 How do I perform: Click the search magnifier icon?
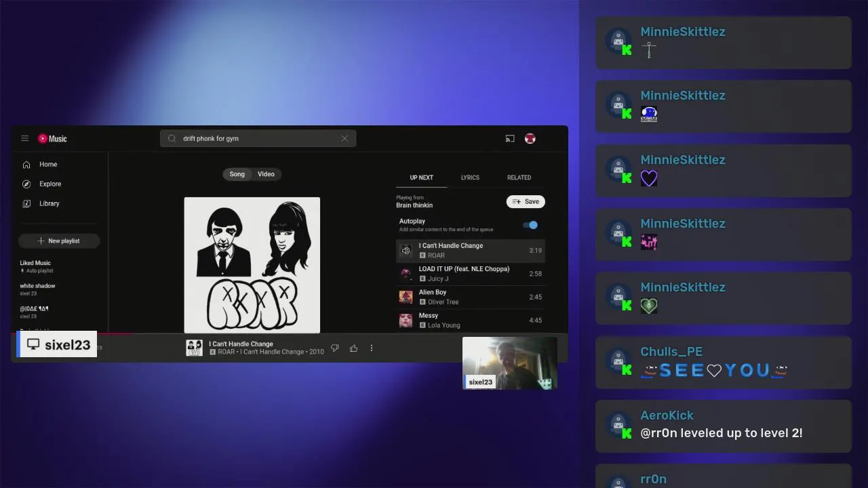click(x=172, y=138)
